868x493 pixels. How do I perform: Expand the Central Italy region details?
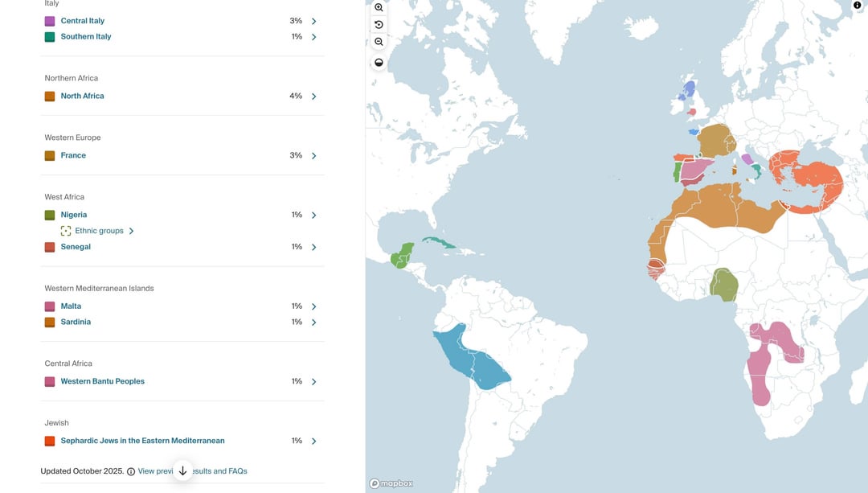click(x=313, y=21)
